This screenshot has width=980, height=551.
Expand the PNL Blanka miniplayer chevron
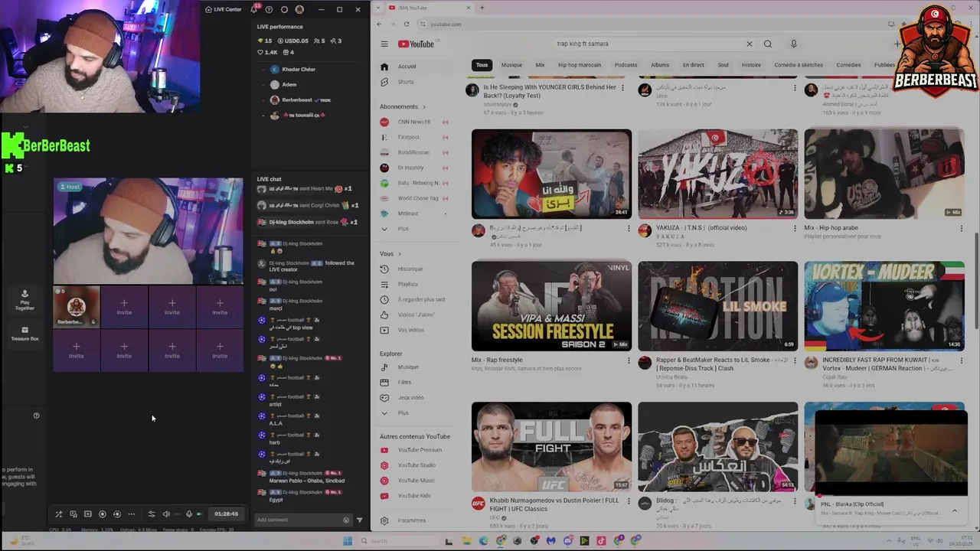(x=955, y=510)
